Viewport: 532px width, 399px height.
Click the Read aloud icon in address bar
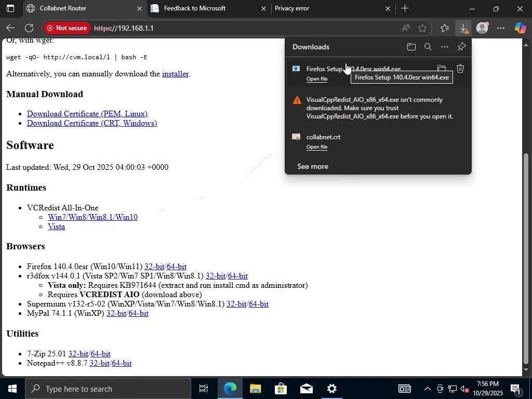point(406,28)
